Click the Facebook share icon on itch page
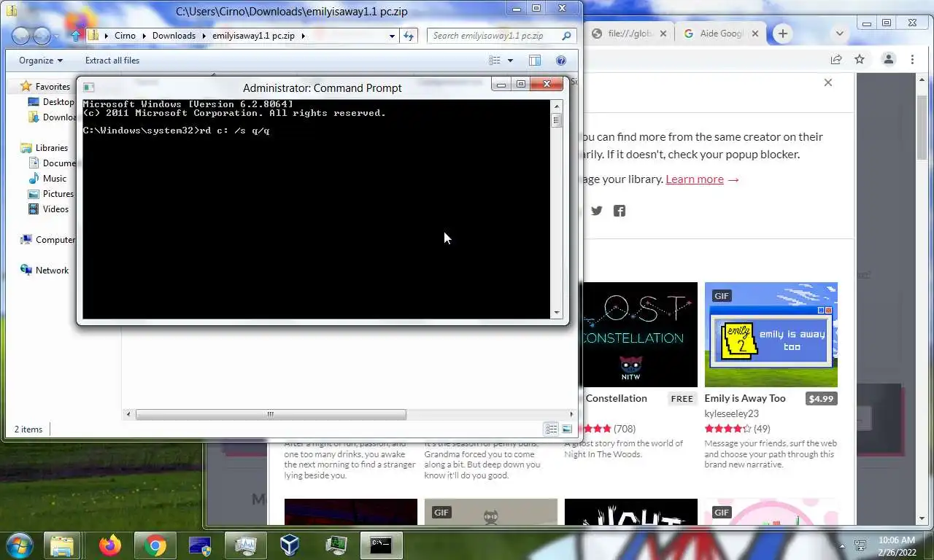 click(620, 211)
